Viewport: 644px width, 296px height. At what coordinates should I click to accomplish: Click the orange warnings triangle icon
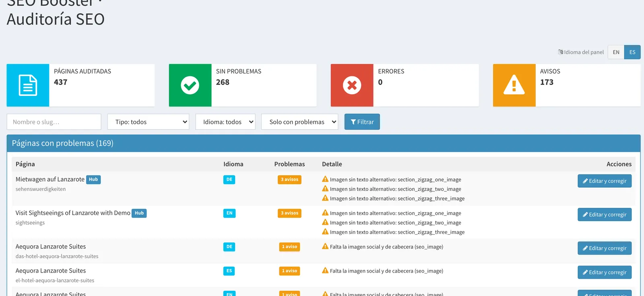tap(514, 85)
